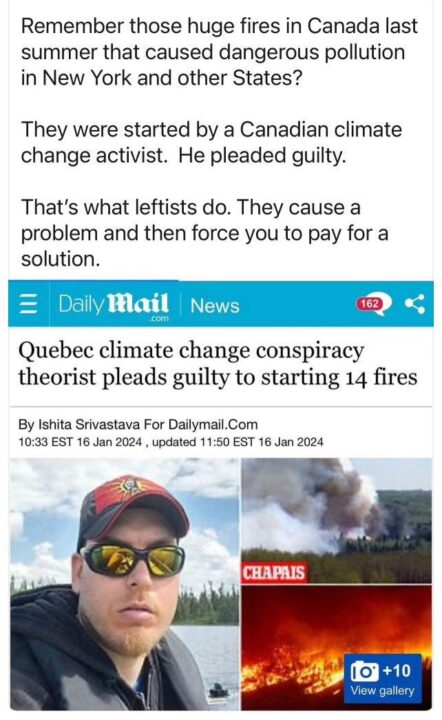The height and width of the screenshot is (720, 442).
Task: Click the Daily Mail logo
Action: point(113,305)
